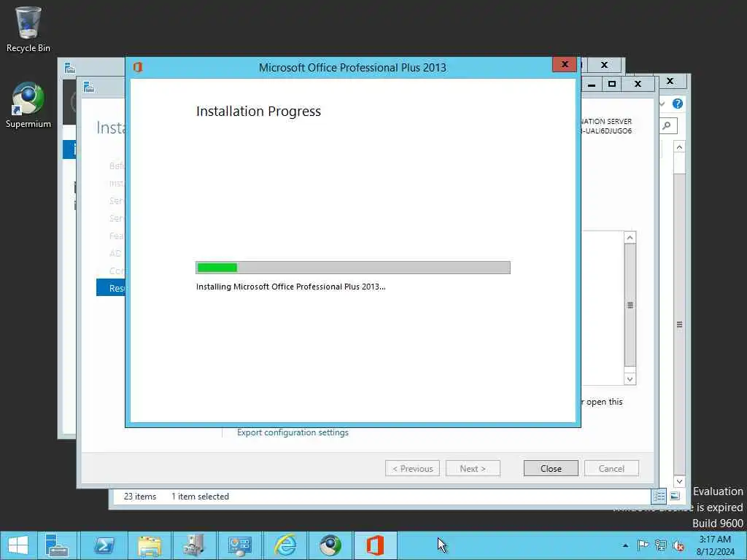
Task: Close the Office Professional Plus 2013 installer
Action: pos(565,64)
